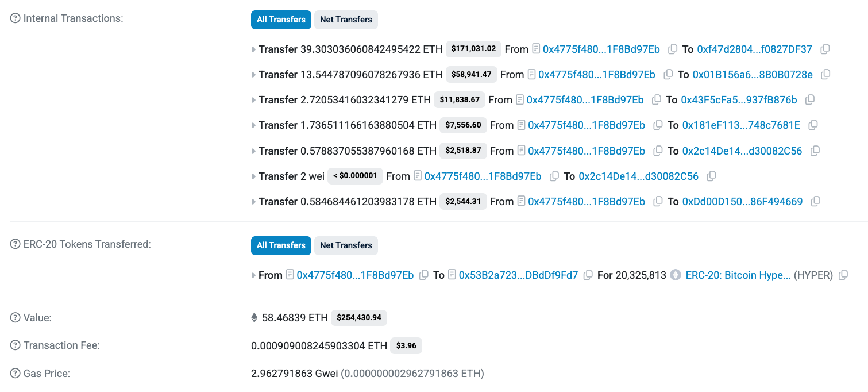
Task: Click help icon beside Value label
Action: click(x=16, y=317)
